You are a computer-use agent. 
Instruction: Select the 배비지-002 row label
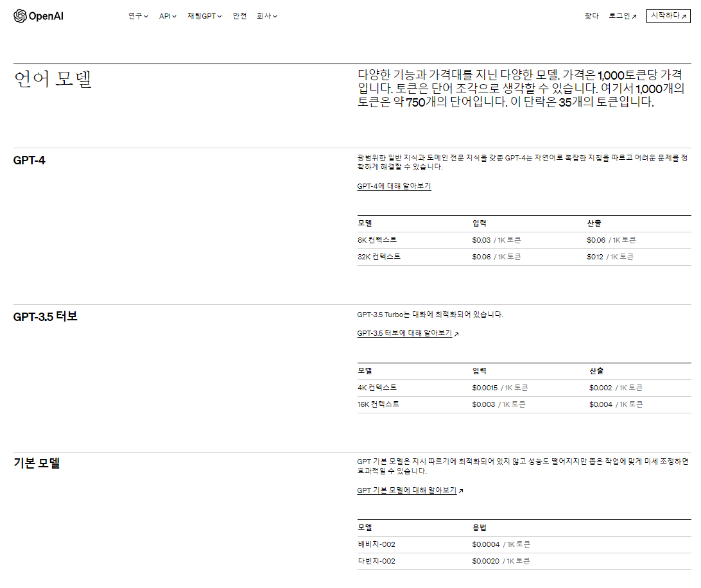point(376,544)
